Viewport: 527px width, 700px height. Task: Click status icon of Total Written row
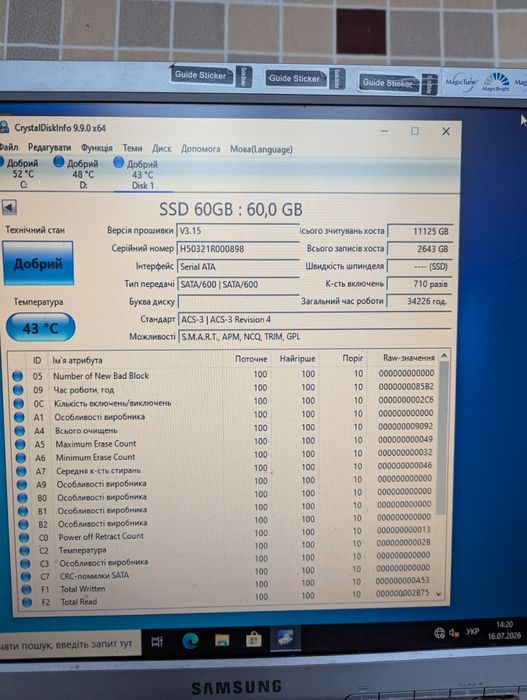[26, 589]
